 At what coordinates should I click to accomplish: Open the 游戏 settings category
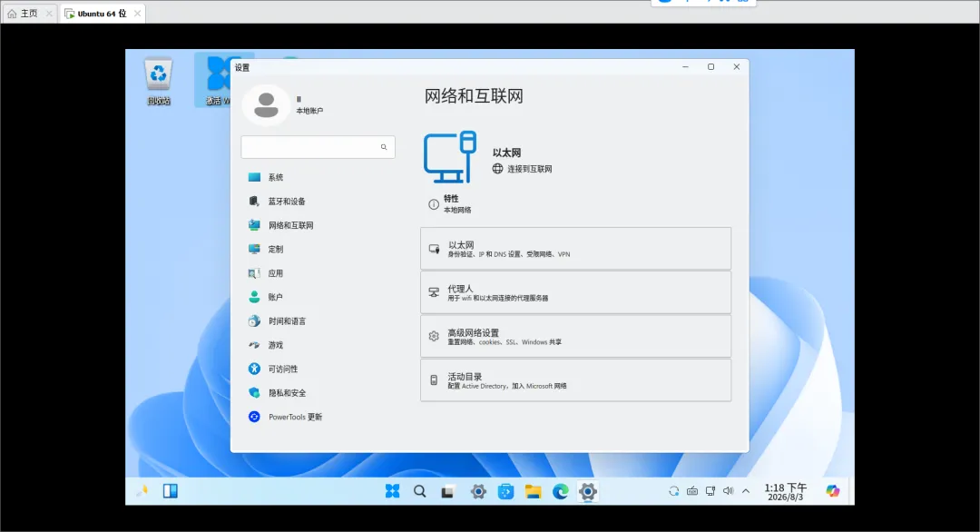pyautogui.click(x=266, y=345)
